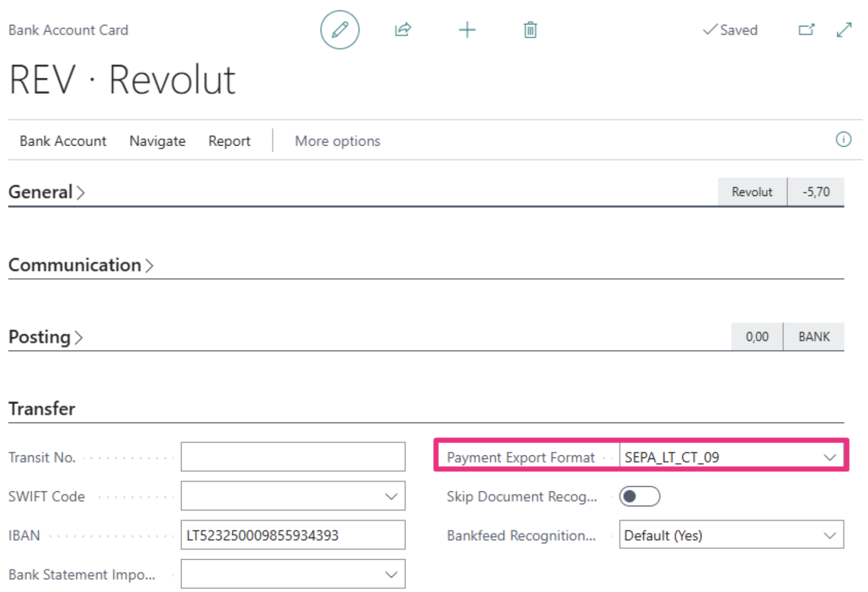Click the expand full-screen arrow icon

coord(844,30)
